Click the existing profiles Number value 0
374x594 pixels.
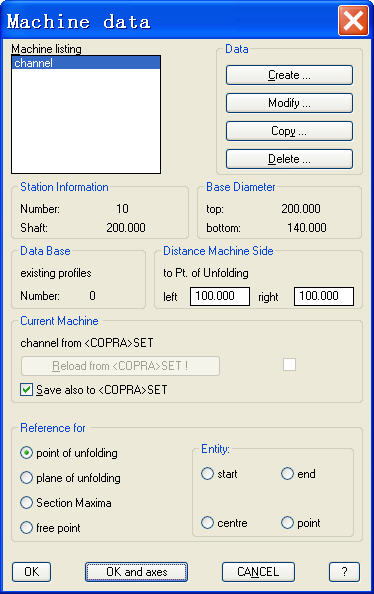click(92, 296)
